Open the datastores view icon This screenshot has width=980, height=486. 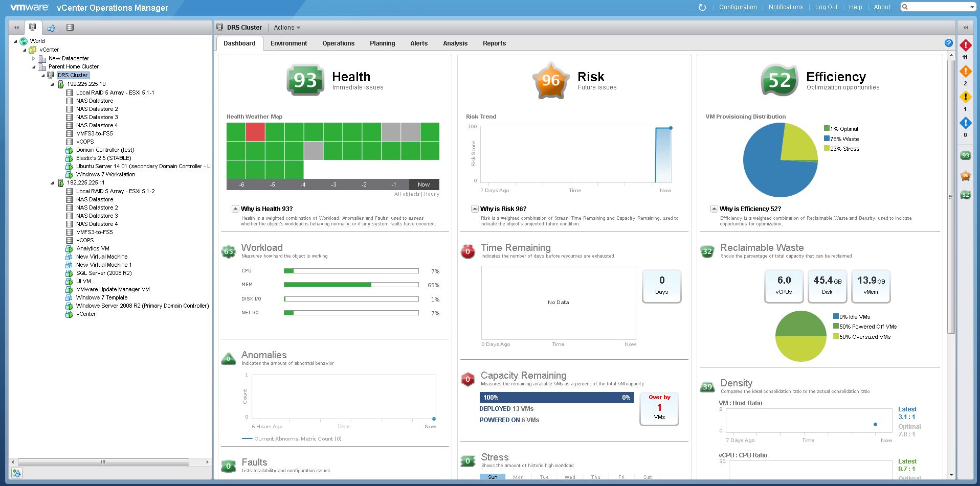(x=70, y=28)
